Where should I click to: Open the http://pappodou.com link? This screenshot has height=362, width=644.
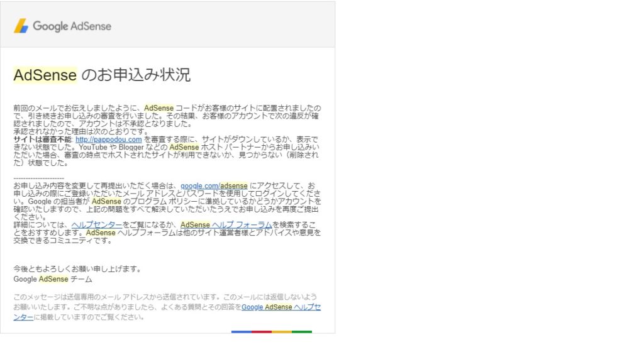point(108,140)
